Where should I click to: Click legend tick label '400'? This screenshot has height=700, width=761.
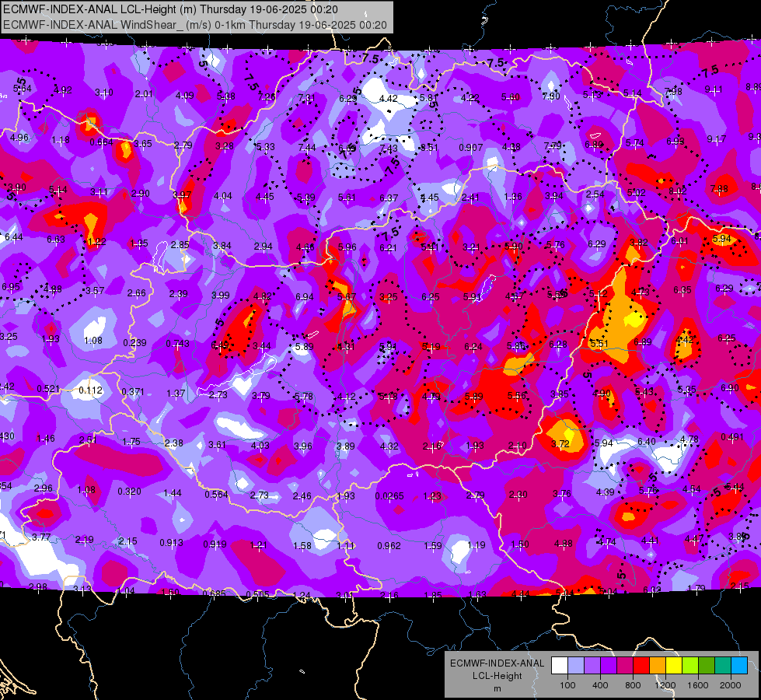pyautogui.click(x=600, y=685)
